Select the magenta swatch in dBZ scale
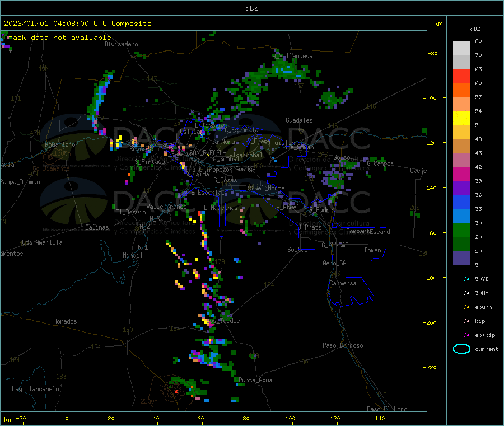 pyautogui.click(x=461, y=174)
